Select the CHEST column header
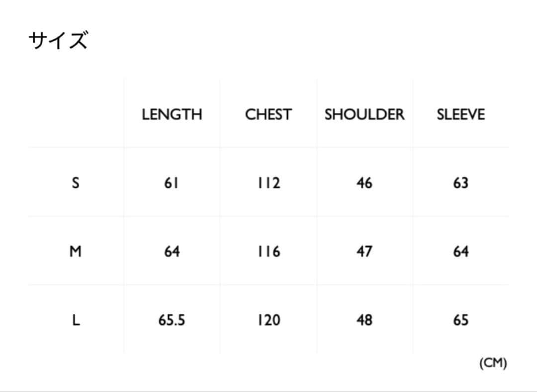Viewport: 537px width, 392px height. pyautogui.click(x=268, y=114)
